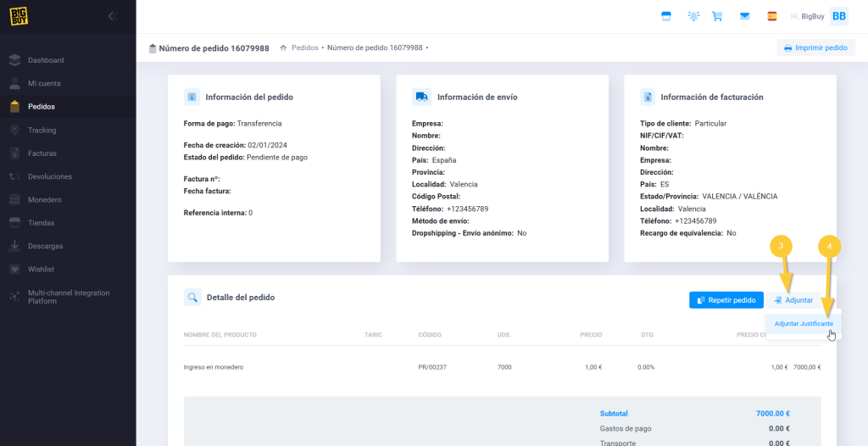Open Mi cuenta in sidebar
The width and height of the screenshot is (868, 446).
click(44, 84)
